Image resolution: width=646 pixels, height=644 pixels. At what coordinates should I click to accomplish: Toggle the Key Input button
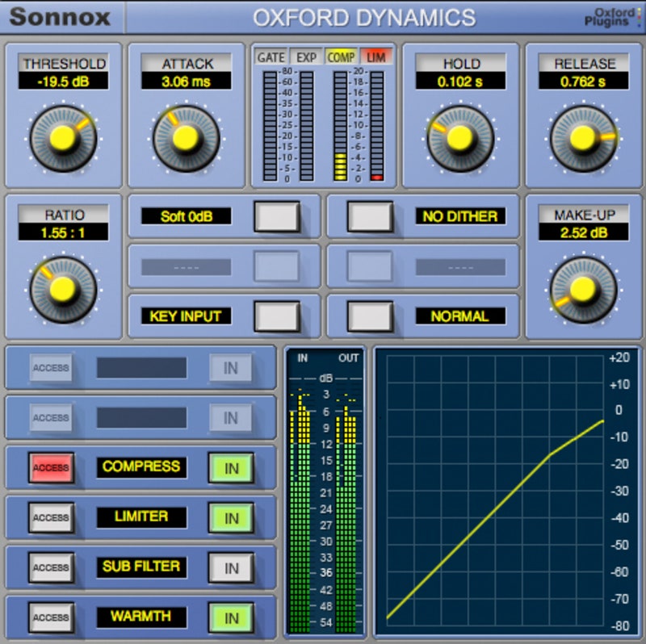pos(276,316)
